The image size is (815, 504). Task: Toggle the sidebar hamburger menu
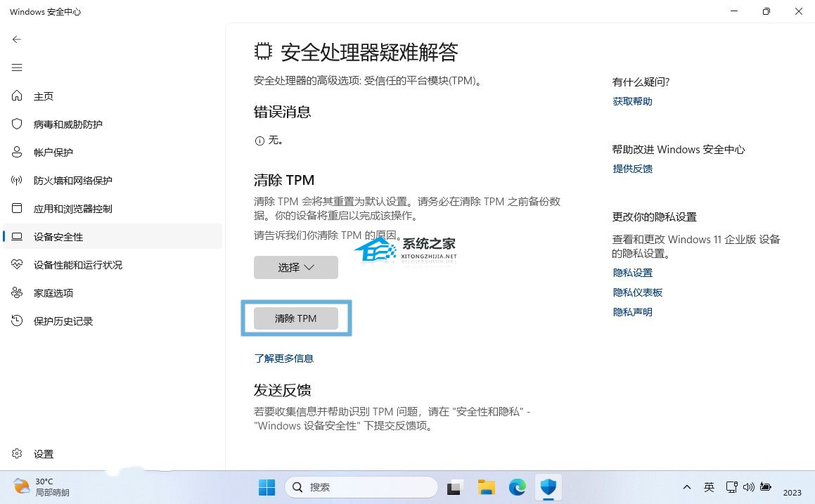[16, 67]
